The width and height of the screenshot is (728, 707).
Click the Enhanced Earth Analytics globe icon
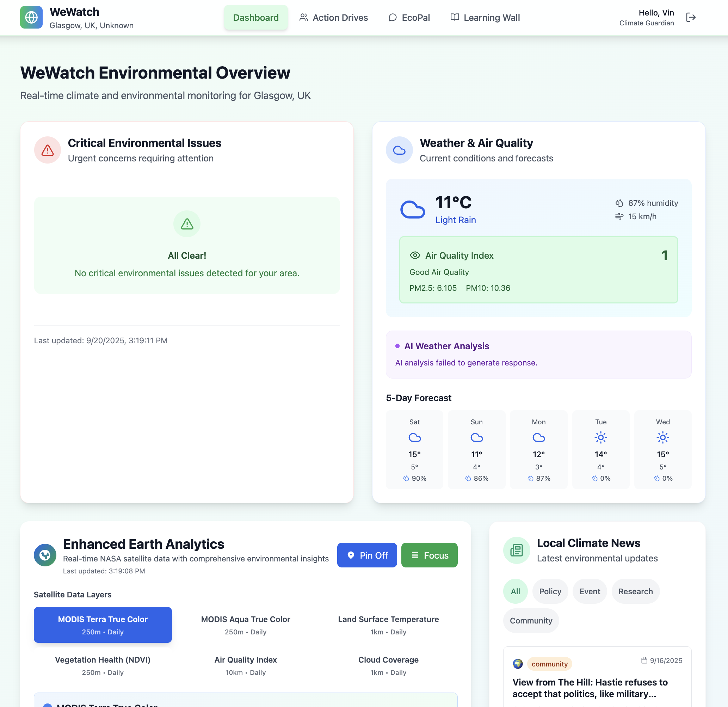45,555
